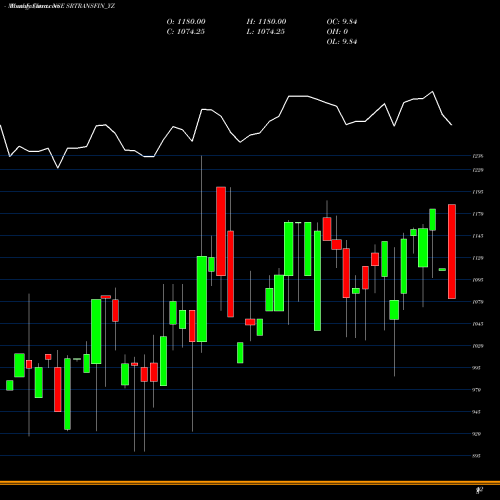Click the OH: 0 reading
Image resolution: width=500 pixels, height=500 pixels.
337,32
